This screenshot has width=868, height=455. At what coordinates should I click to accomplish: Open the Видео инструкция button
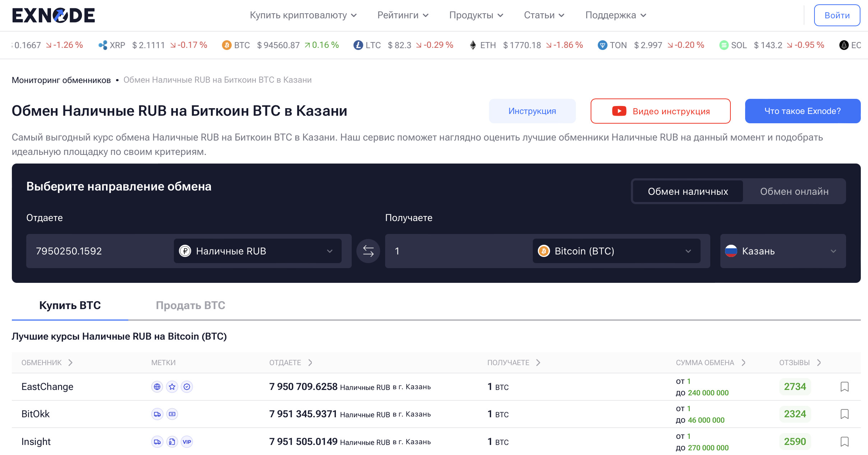[x=660, y=111]
